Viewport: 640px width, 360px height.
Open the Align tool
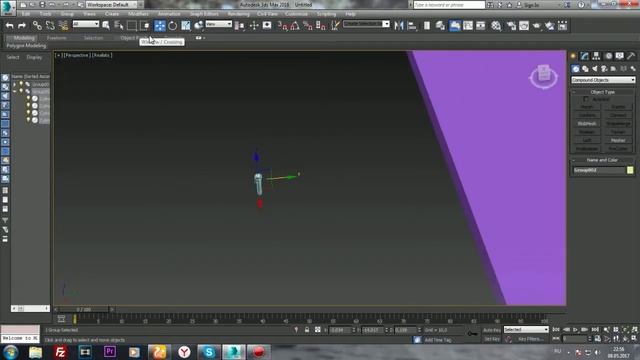point(412,26)
